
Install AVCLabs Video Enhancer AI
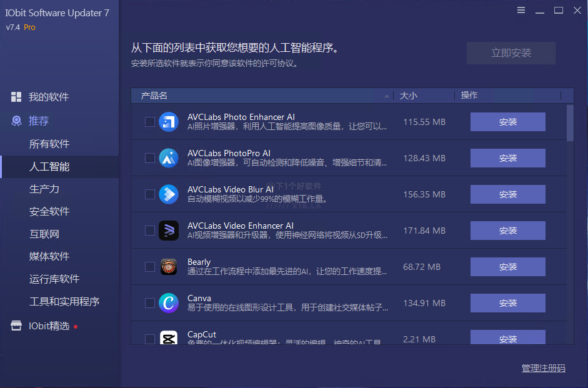pos(508,231)
